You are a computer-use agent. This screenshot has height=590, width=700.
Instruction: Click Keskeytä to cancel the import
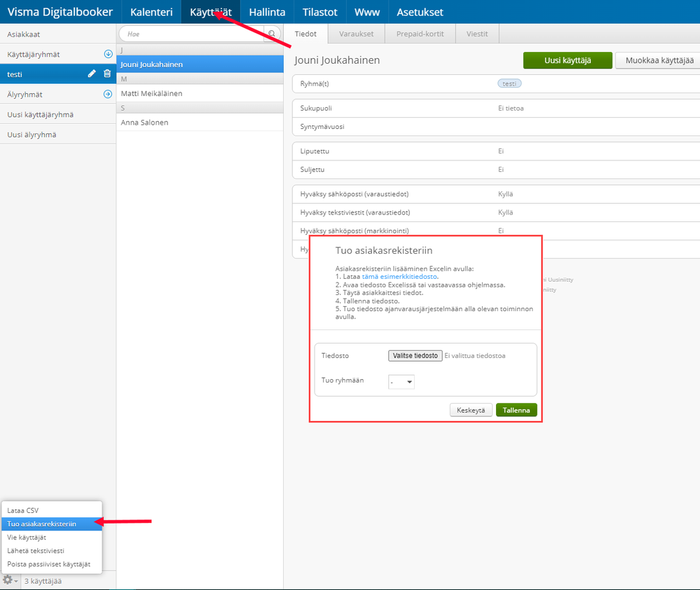coord(471,410)
